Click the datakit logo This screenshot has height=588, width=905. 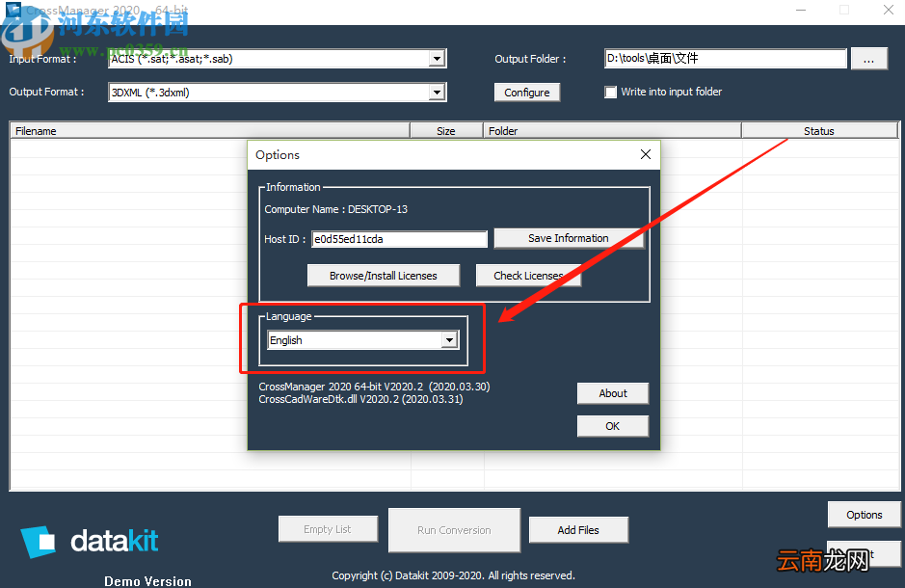pyautogui.click(x=90, y=542)
